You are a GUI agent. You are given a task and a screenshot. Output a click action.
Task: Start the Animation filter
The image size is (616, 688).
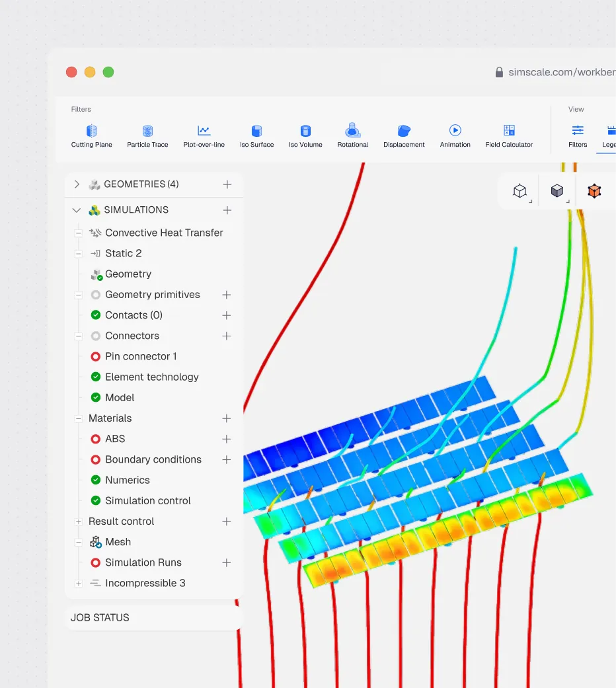(455, 136)
